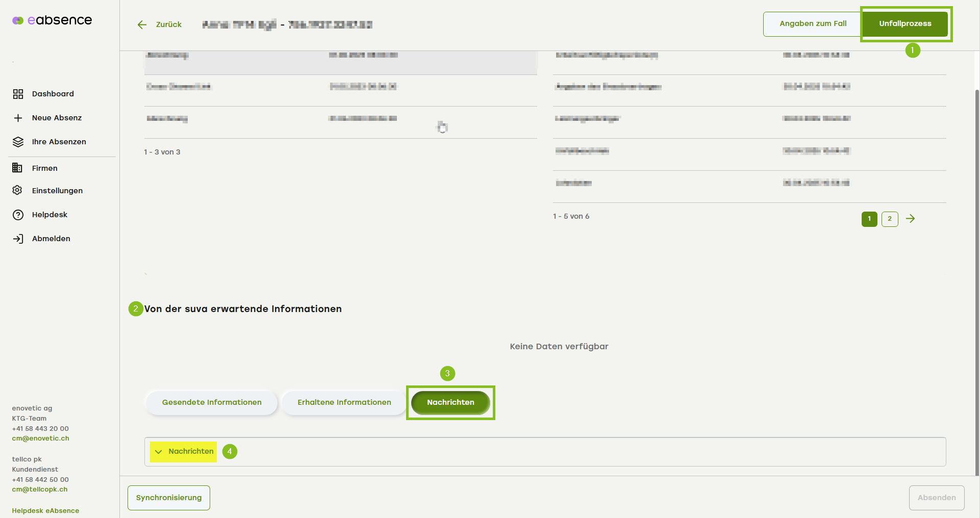Go to next page with arrow icon

click(x=910, y=219)
